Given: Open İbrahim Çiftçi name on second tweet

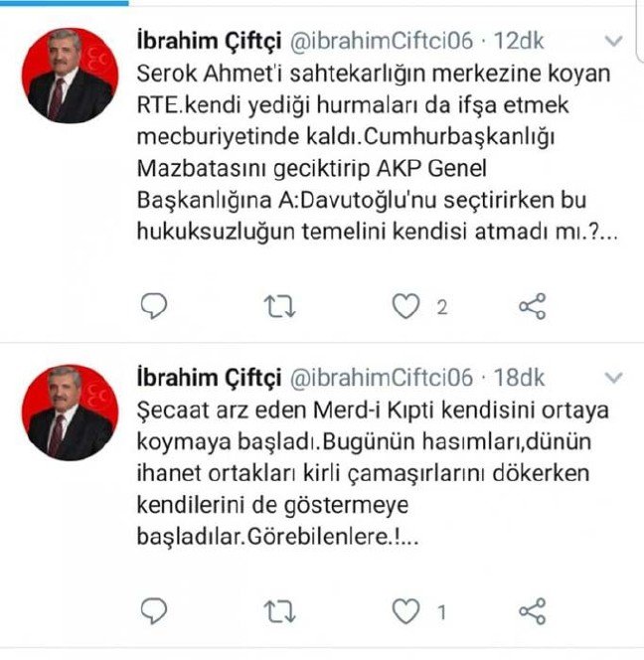Looking at the screenshot, I should point(209,379).
